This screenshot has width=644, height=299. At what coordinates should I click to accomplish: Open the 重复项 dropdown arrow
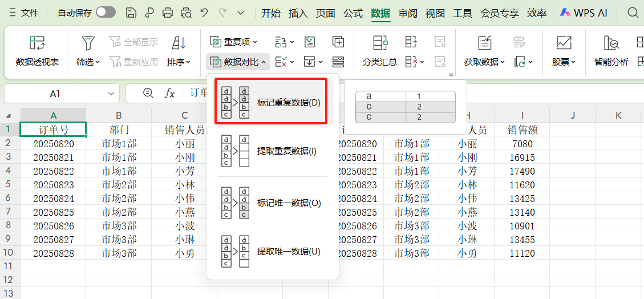point(255,42)
